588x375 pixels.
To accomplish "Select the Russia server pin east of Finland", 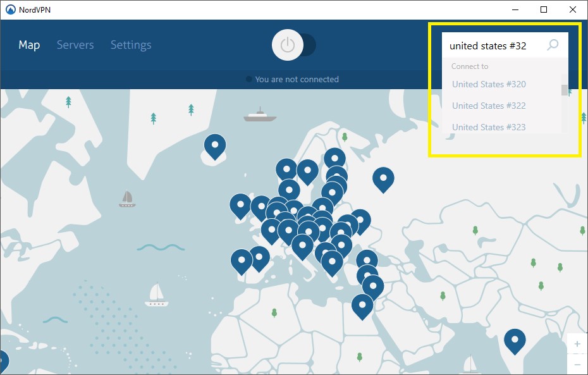I will pyautogui.click(x=383, y=180).
